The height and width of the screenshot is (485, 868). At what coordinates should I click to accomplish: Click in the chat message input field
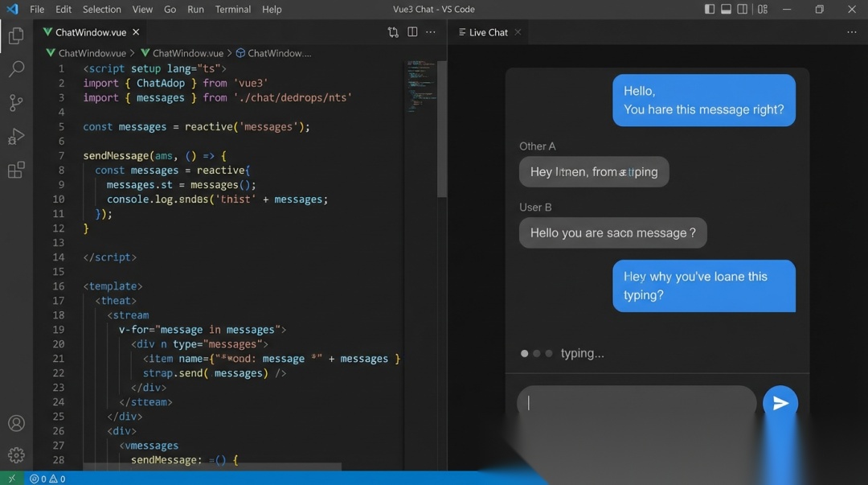637,403
